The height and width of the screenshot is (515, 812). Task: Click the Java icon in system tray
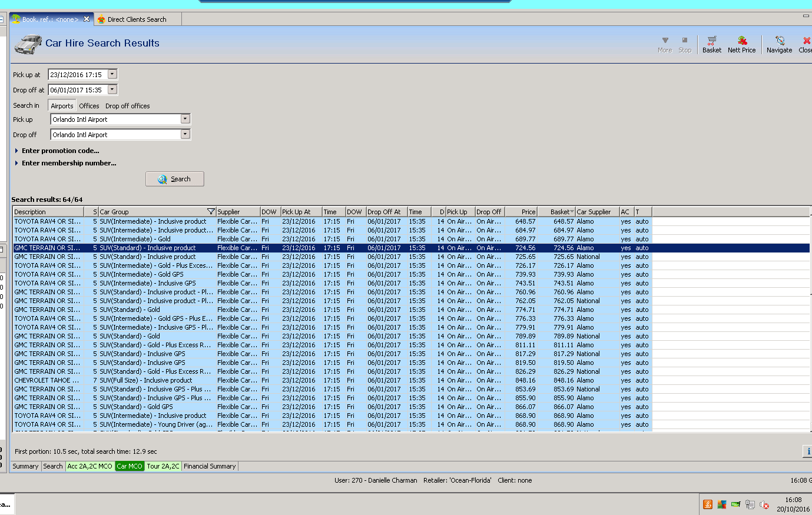(x=708, y=504)
